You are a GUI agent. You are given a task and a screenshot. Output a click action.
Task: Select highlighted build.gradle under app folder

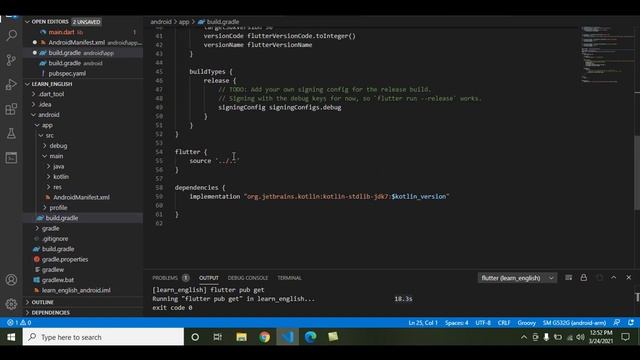tap(83, 218)
